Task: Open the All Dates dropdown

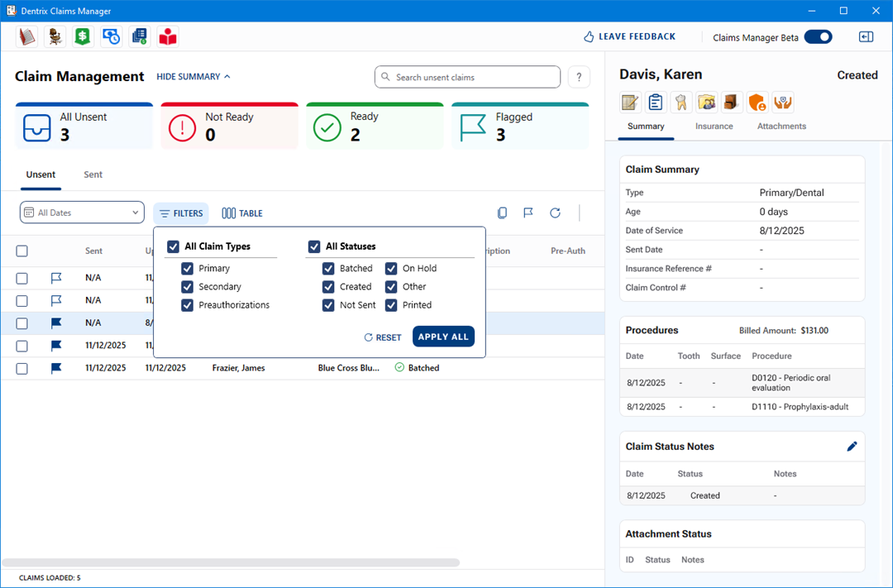Action: coord(82,213)
